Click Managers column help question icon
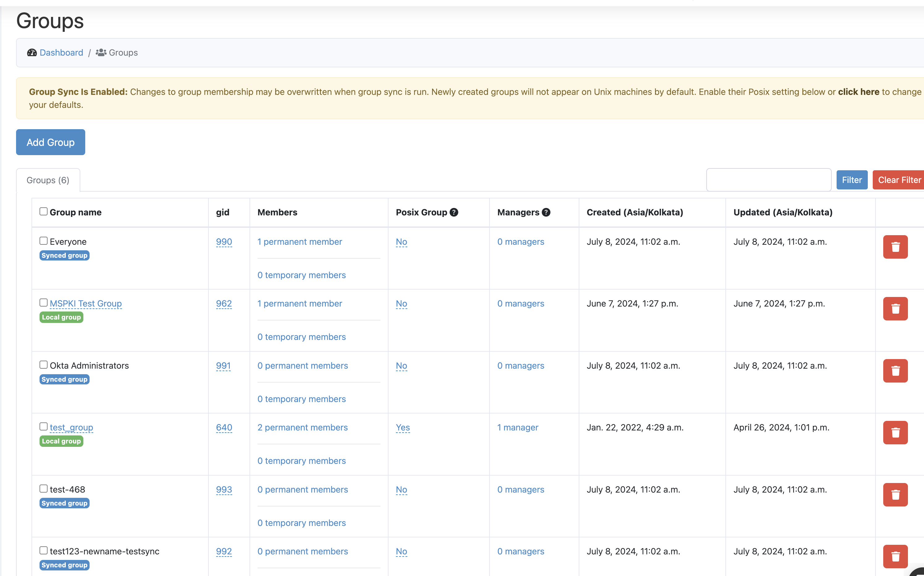Screen dimensions: 924x576 point(546,212)
